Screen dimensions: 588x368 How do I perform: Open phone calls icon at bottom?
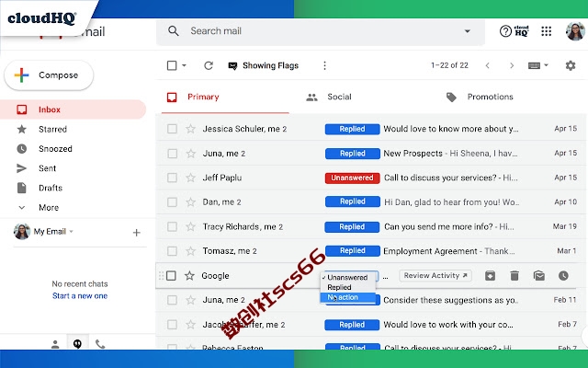(x=100, y=344)
